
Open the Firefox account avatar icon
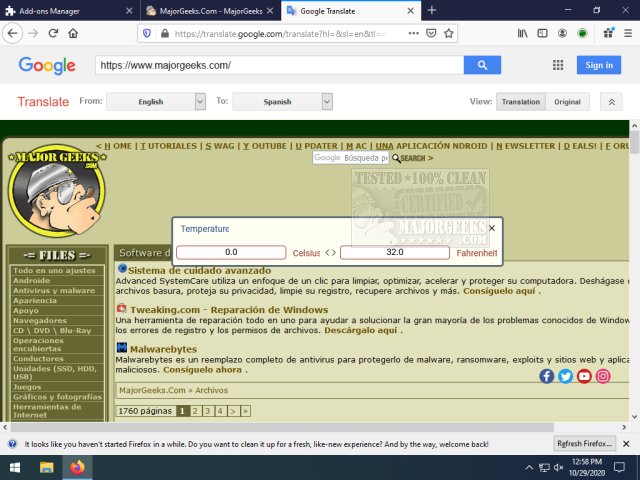pyautogui.click(x=562, y=33)
